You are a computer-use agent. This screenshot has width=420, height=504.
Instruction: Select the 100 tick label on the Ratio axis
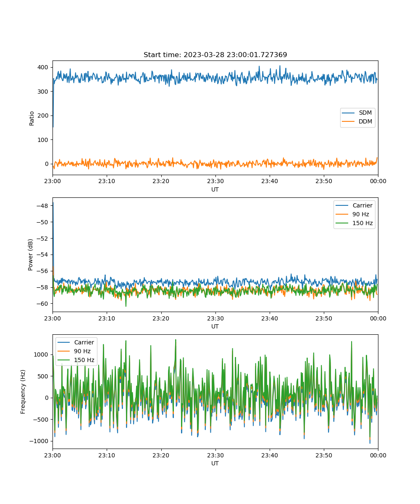44,139
